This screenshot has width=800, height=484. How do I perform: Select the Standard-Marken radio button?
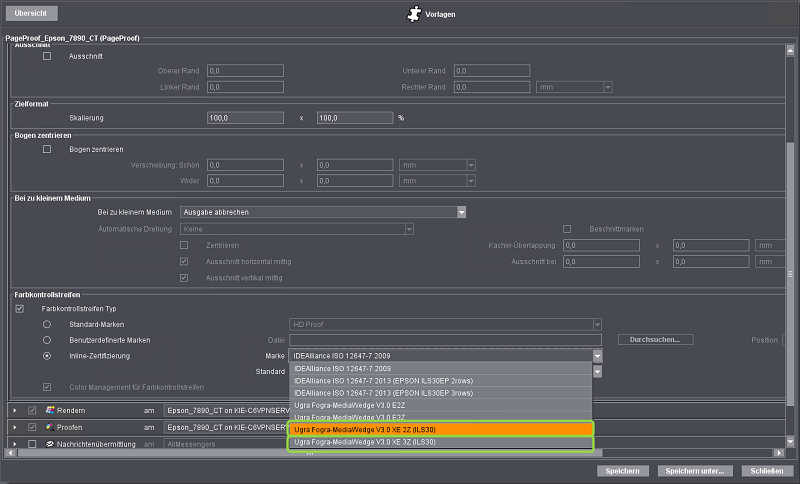(47, 324)
